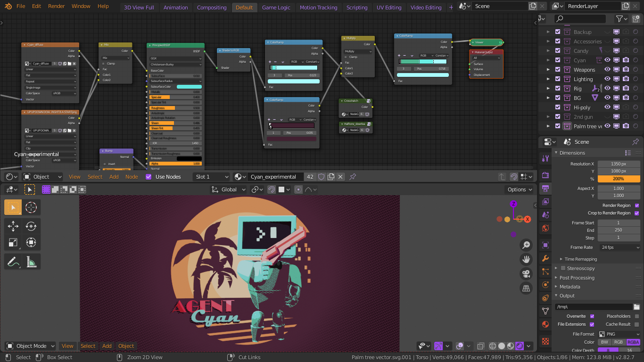Click the Select Box tool button
The height and width of the screenshot is (362, 644).
pyautogui.click(x=13, y=207)
